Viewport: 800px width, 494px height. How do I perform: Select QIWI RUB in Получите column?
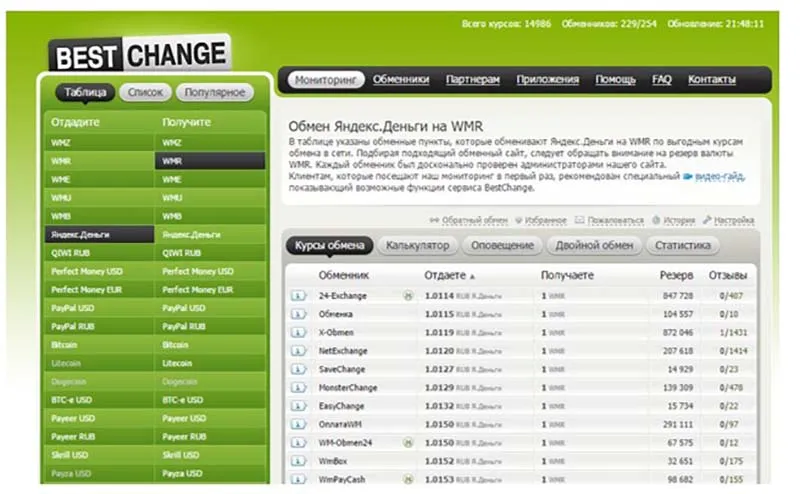pos(210,253)
